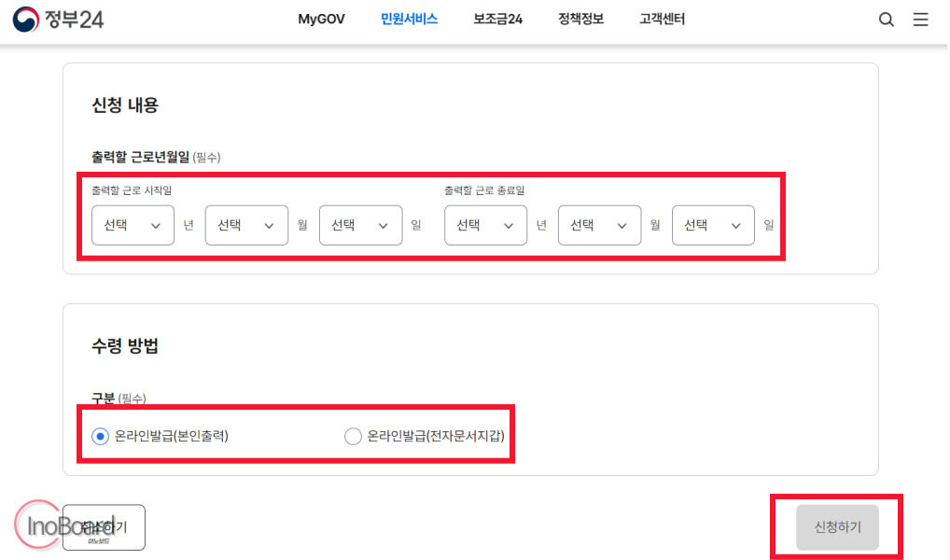Screen dimensions: 950x560
Task: Click the 구분 (필수) label
Action: click(119, 399)
